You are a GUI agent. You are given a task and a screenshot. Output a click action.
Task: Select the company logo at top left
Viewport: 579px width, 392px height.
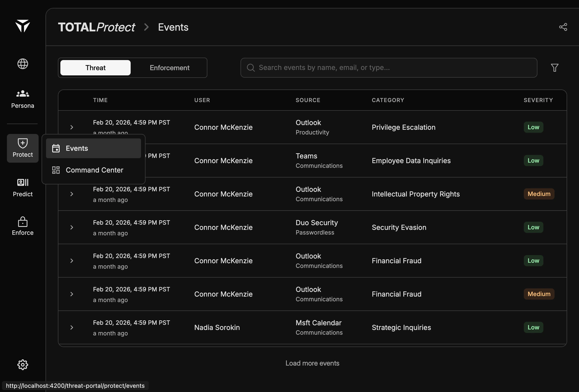point(23,26)
